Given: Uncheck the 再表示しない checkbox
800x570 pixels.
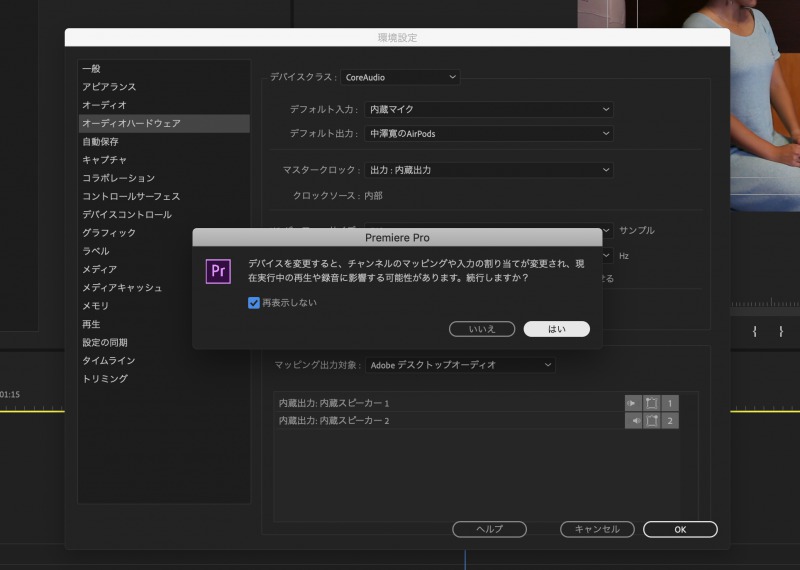Looking at the screenshot, I should pyautogui.click(x=254, y=303).
